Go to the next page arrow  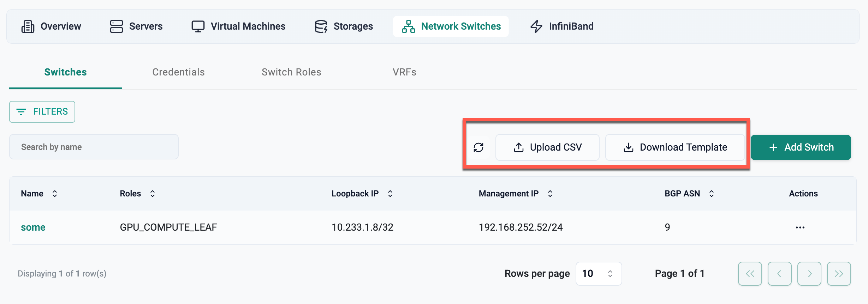[809, 274]
